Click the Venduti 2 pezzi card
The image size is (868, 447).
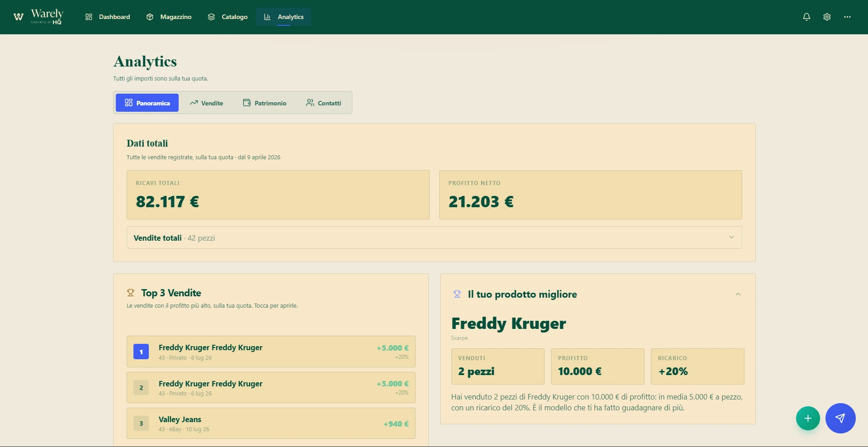pos(498,366)
